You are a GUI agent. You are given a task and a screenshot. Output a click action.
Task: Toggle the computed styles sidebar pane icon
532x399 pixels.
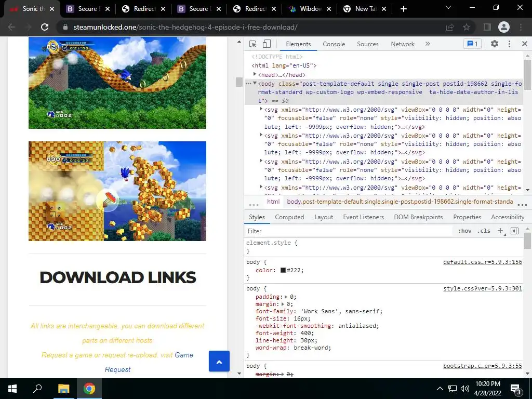click(515, 231)
